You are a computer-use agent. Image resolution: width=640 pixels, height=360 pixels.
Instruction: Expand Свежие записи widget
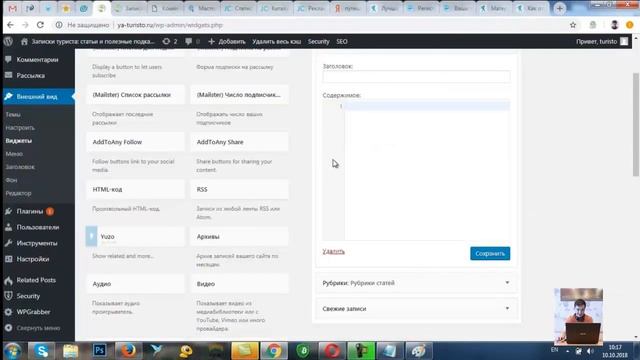coord(416,309)
